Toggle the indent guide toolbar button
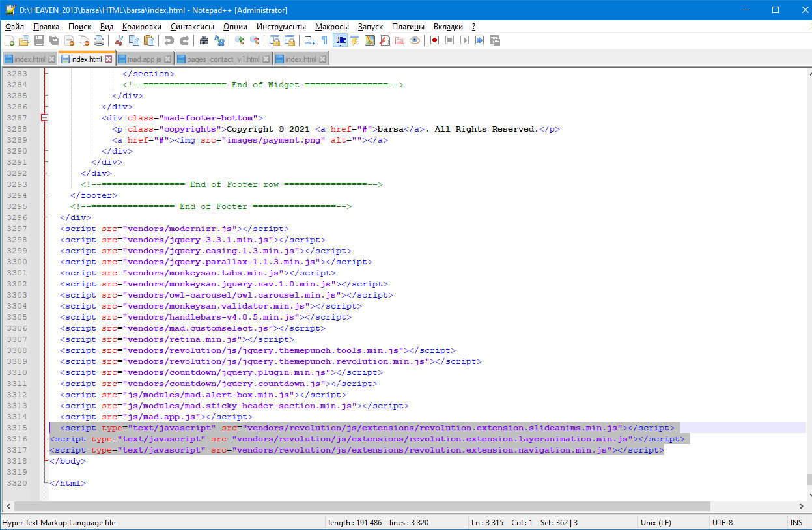The width and height of the screenshot is (812, 530). pyautogui.click(x=340, y=40)
